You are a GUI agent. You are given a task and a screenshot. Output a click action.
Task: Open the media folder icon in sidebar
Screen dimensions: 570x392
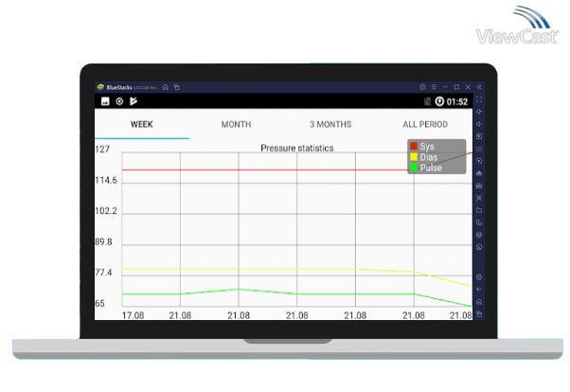pos(479,210)
